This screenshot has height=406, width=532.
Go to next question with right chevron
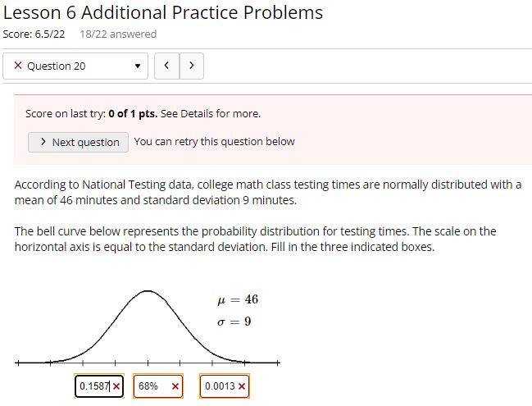pyautogui.click(x=192, y=66)
